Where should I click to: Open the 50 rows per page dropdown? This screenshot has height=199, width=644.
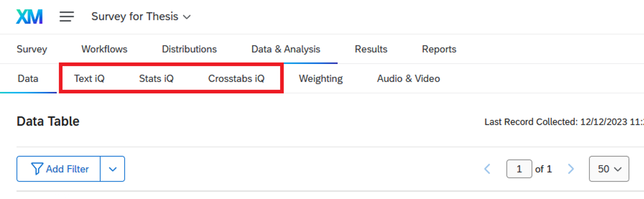point(609,169)
